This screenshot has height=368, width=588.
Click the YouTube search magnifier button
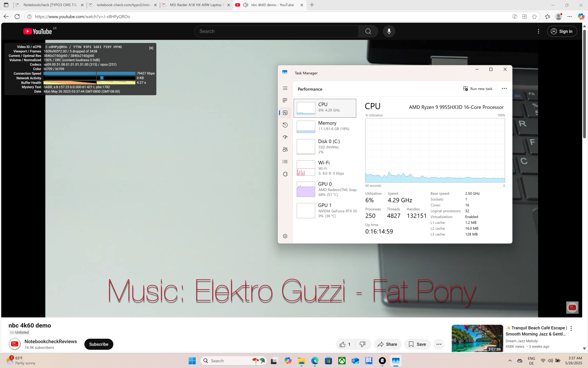coord(368,31)
